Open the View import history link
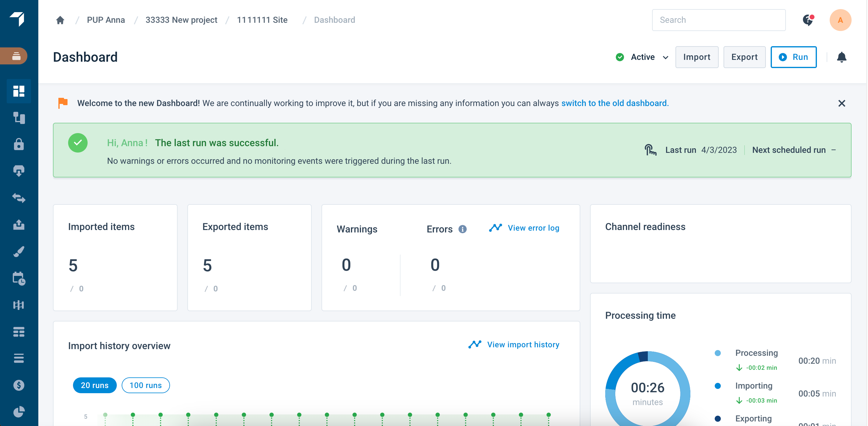The image size is (868, 426). tap(514, 345)
